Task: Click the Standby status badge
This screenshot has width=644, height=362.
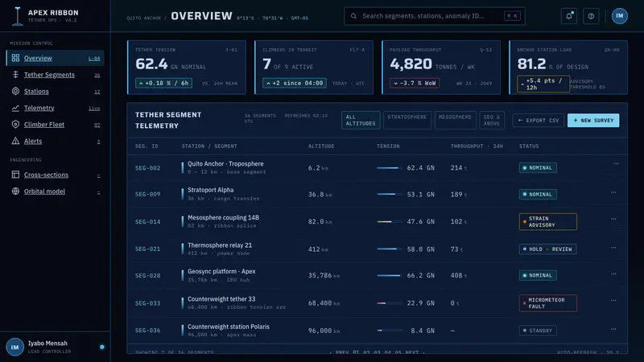Action: (538, 331)
